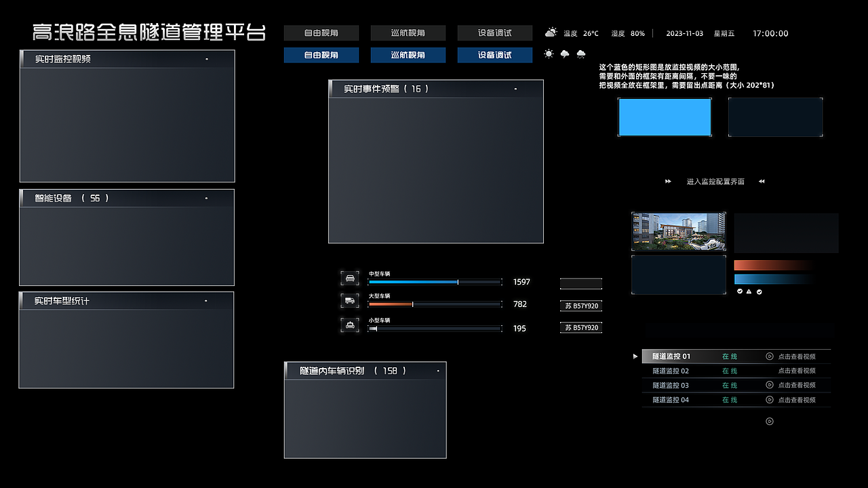Click the 苏 B57Y920 plate beside 195
868x488 pixels.
coord(581,327)
